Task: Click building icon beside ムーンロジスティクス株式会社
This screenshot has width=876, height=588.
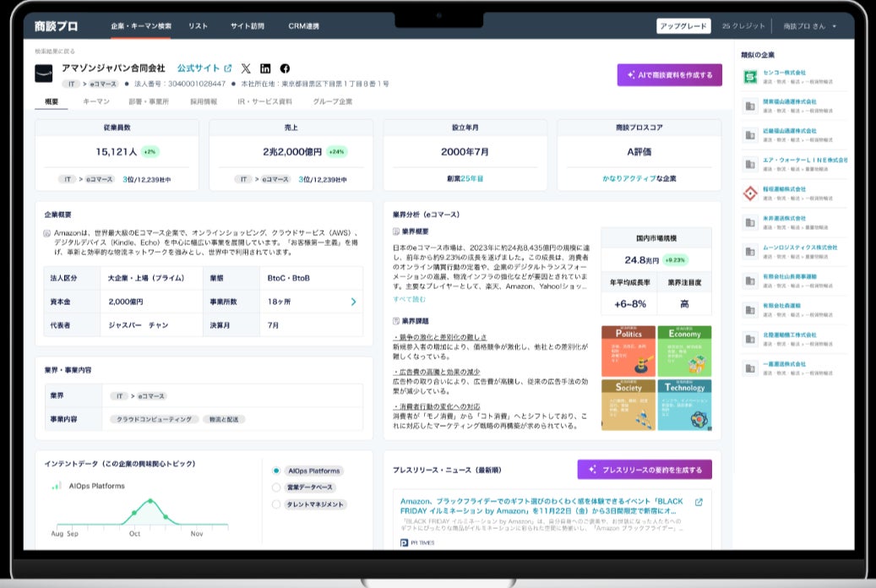Action: pyautogui.click(x=750, y=252)
